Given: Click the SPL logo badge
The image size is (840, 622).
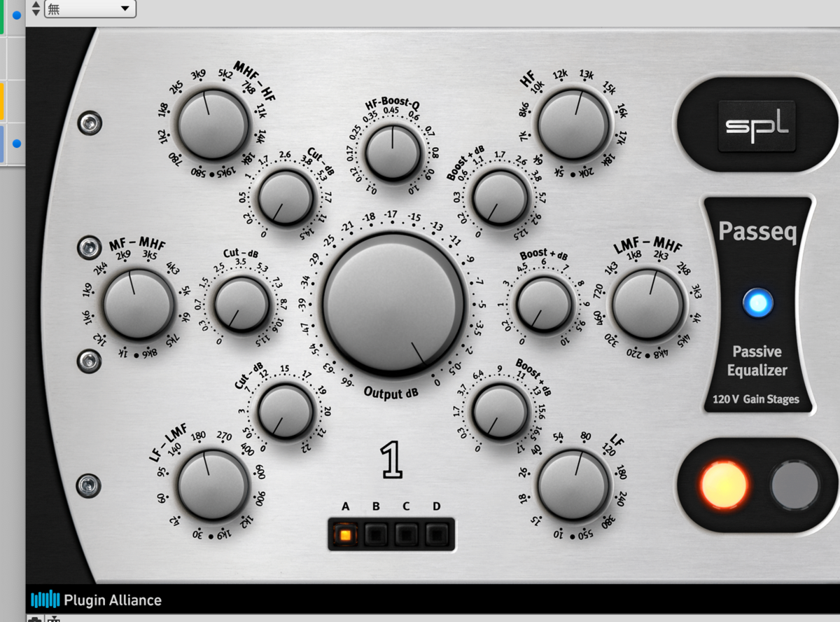Looking at the screenshot, I should pos(757,127).
